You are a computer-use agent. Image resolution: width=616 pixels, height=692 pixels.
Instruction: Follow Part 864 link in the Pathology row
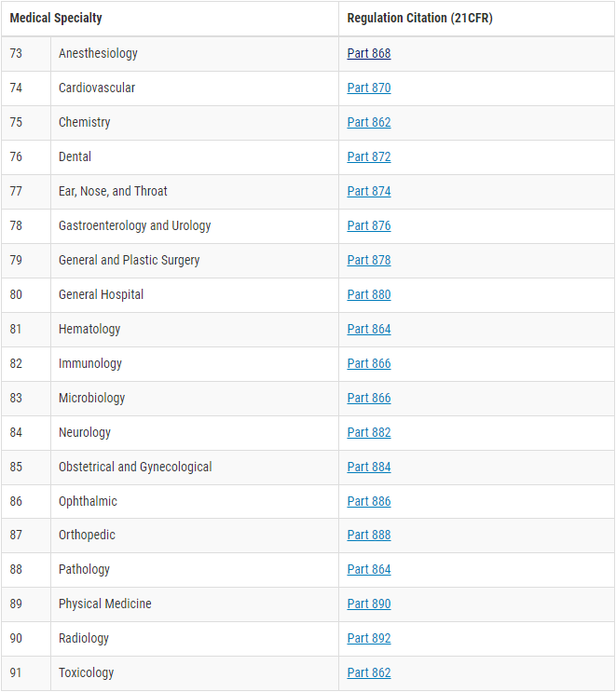click(x=369, y=569)
